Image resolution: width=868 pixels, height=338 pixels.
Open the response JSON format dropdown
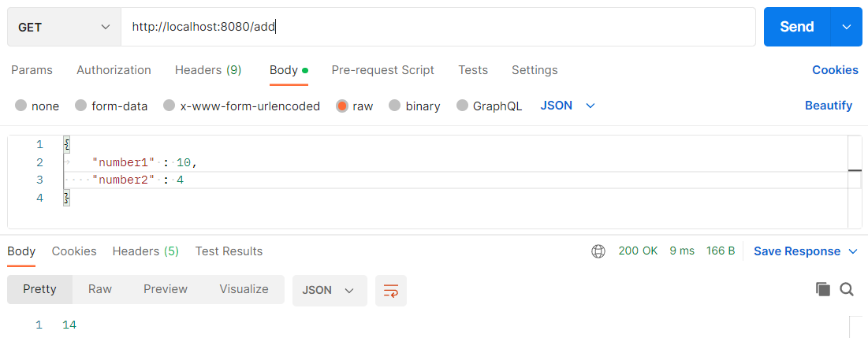click(330, 291)
